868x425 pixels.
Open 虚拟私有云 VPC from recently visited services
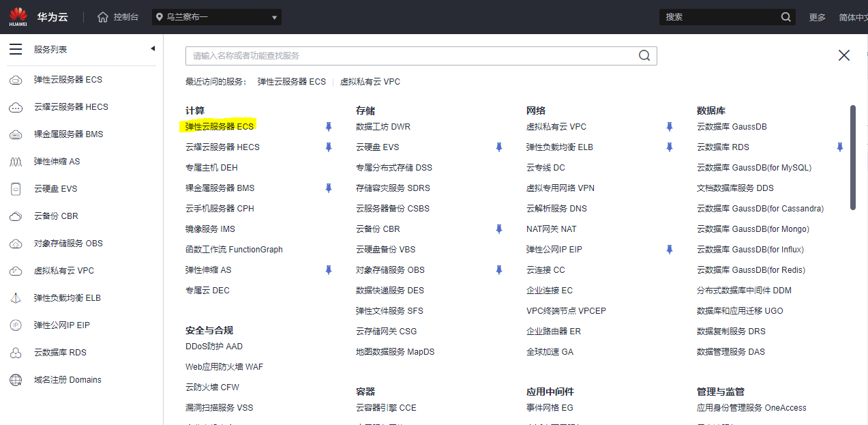(x=371, y=81)
